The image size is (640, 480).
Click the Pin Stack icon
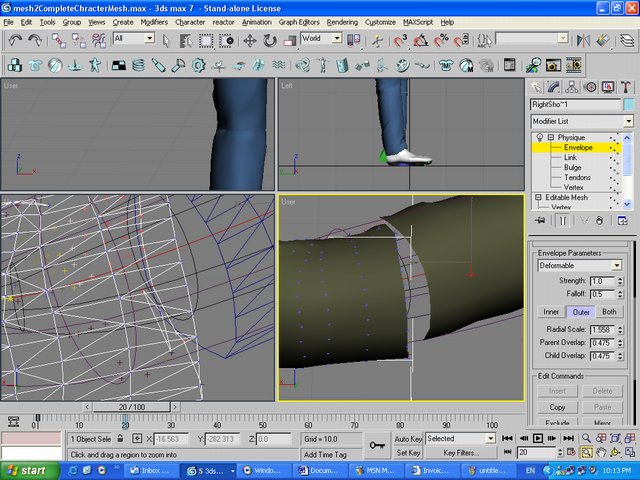click(x=540, y=220)
